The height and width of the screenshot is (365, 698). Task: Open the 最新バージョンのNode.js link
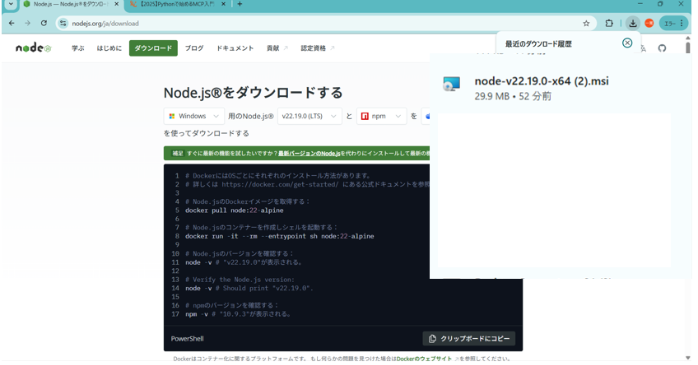point(309,153)
